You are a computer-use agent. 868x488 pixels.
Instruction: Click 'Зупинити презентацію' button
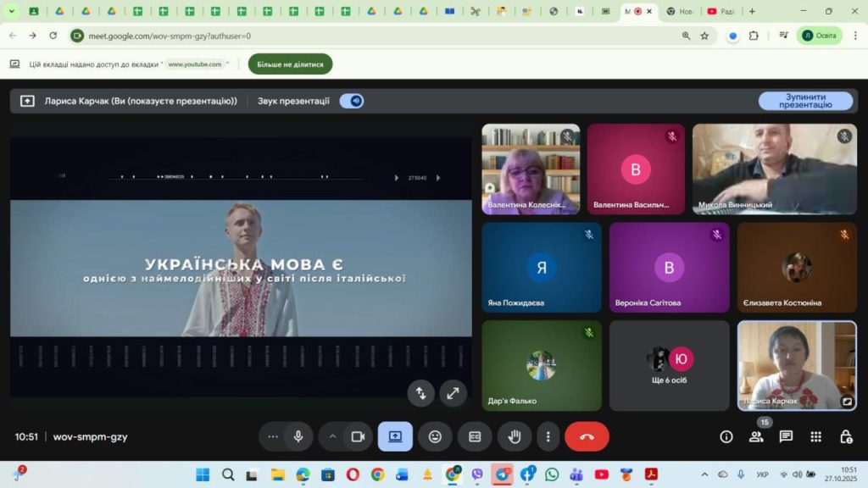coord(805,101)
